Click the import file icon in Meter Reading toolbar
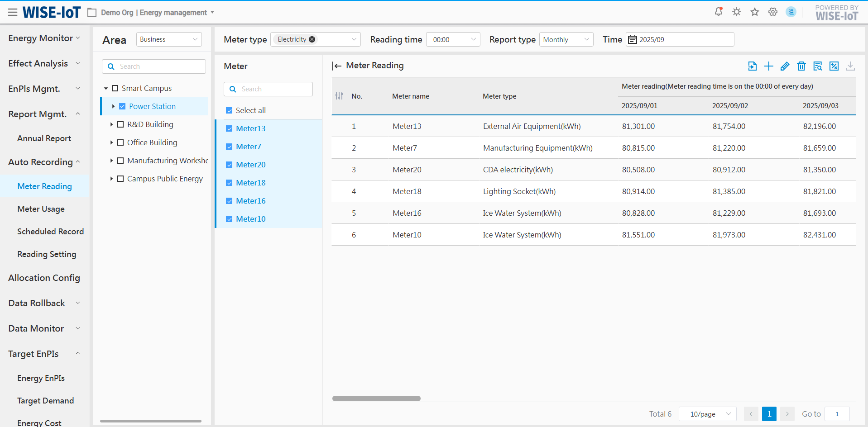This screenshot has width=868, height=427. click(752, 66)
